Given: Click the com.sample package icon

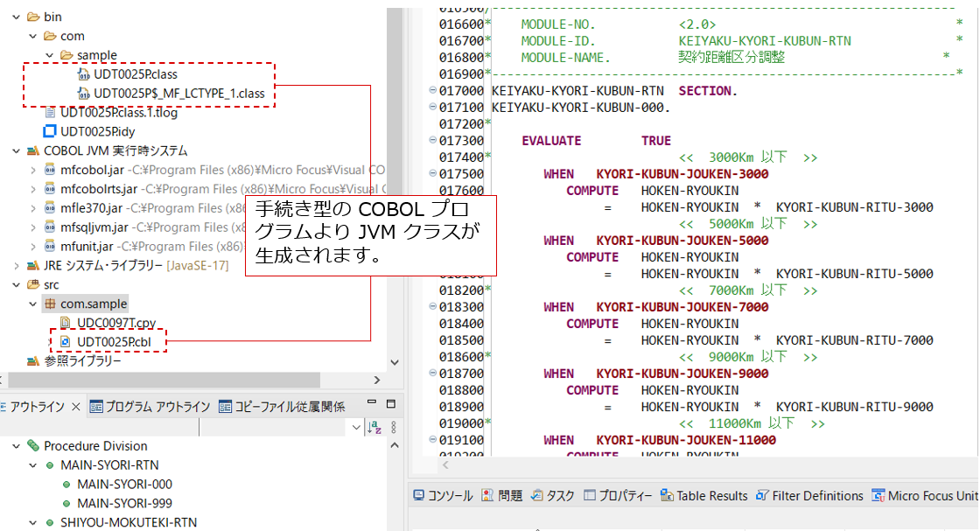Looking at the screenshot, I should pos(50,304).
